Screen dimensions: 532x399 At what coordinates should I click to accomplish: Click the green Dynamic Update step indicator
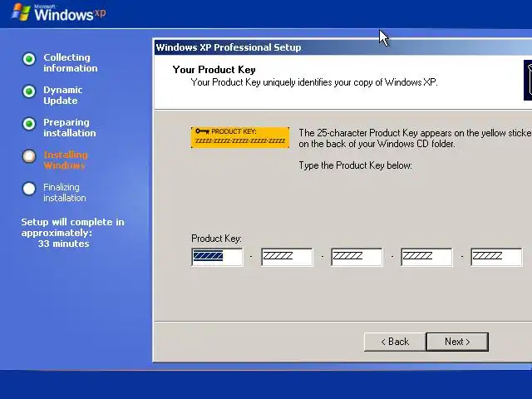(x=29, y=91)
